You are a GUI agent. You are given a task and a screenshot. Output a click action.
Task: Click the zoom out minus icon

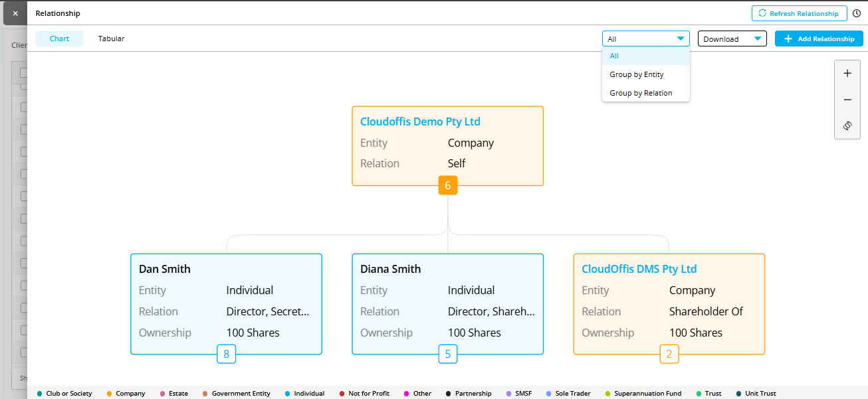tap(847, 100)
